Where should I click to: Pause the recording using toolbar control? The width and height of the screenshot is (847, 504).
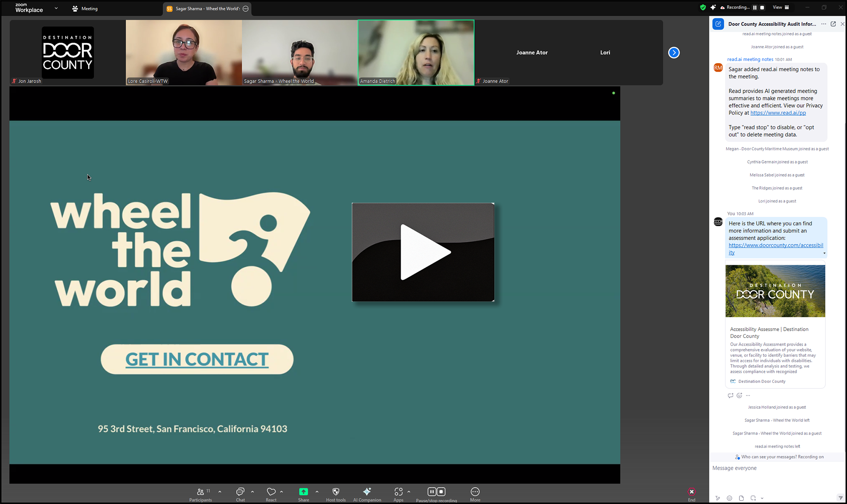[432, 491]
